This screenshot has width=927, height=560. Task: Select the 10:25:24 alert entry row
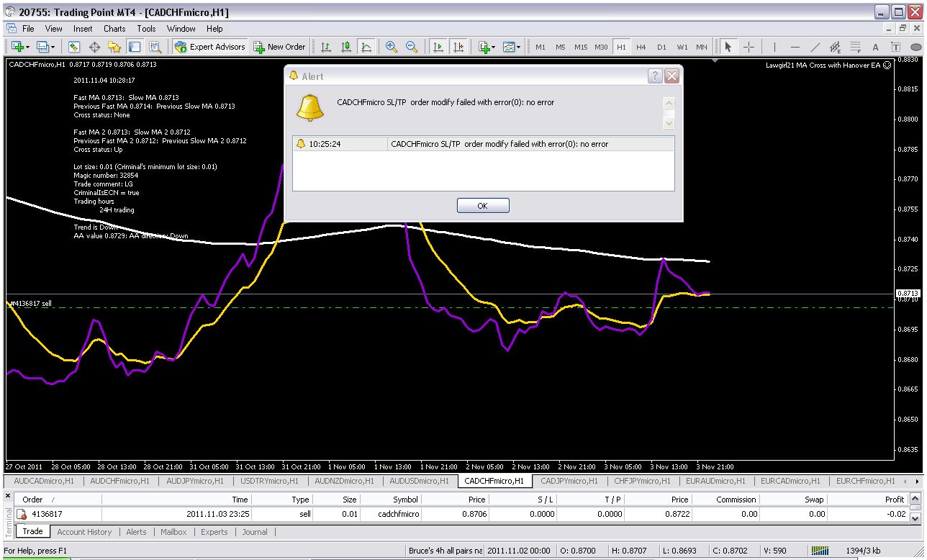(484, 144)
